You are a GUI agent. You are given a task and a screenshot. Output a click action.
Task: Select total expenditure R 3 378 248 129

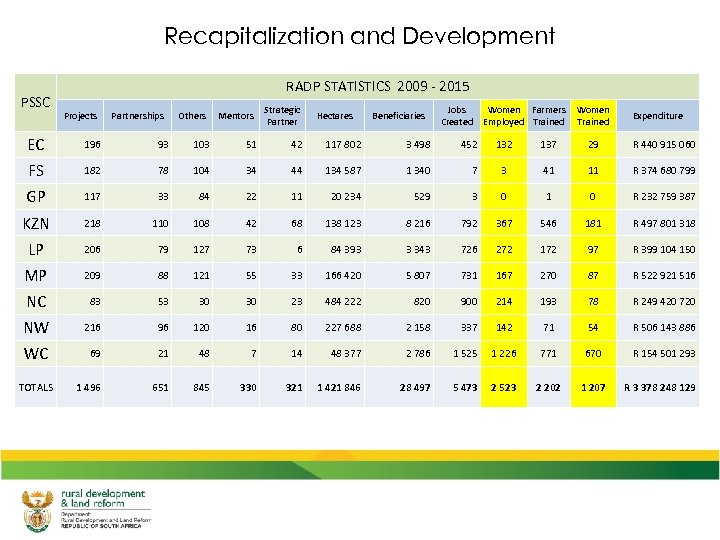tap(660, 388)
